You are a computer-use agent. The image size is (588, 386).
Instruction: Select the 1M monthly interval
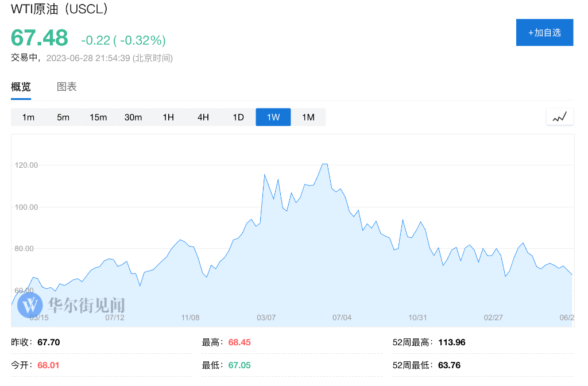(x=308, y=117)
